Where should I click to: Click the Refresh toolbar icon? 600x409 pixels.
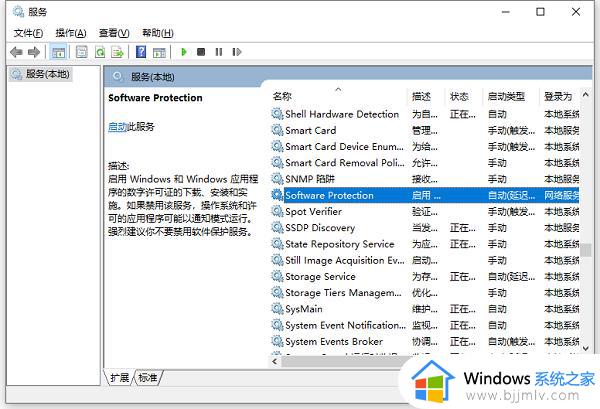tap(100, 52)
